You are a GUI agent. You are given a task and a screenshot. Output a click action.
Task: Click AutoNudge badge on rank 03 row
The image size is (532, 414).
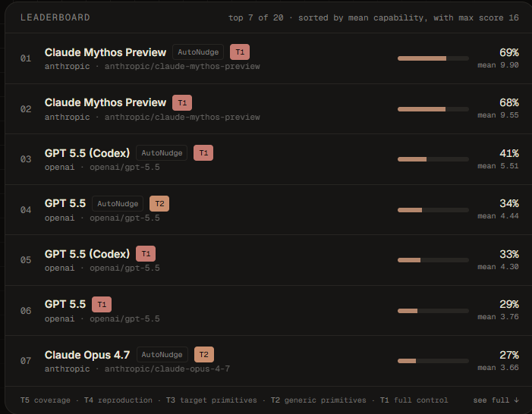(162, 153)
